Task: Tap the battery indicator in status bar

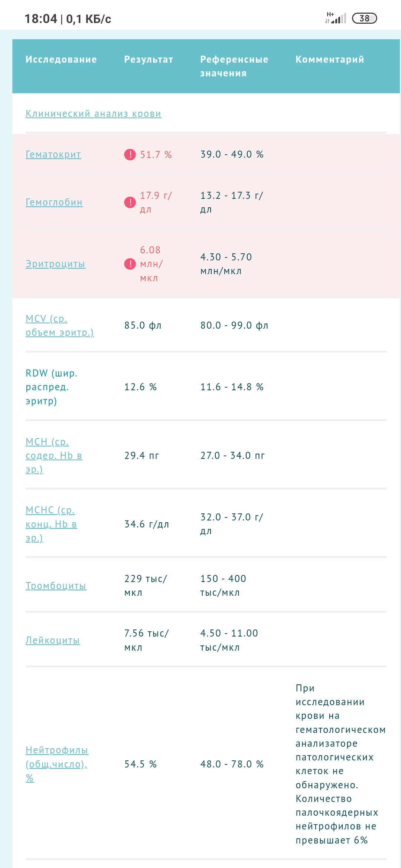Action: [364, 18]
